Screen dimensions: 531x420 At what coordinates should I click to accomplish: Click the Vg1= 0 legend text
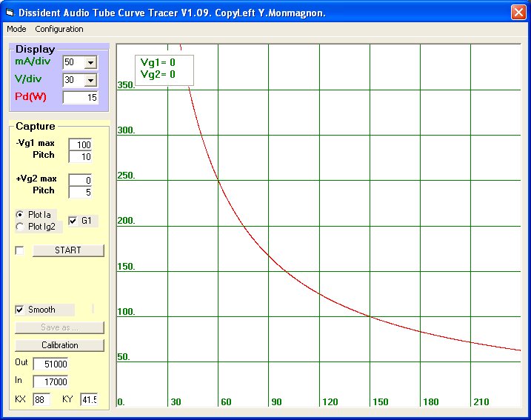coord(158,63)
